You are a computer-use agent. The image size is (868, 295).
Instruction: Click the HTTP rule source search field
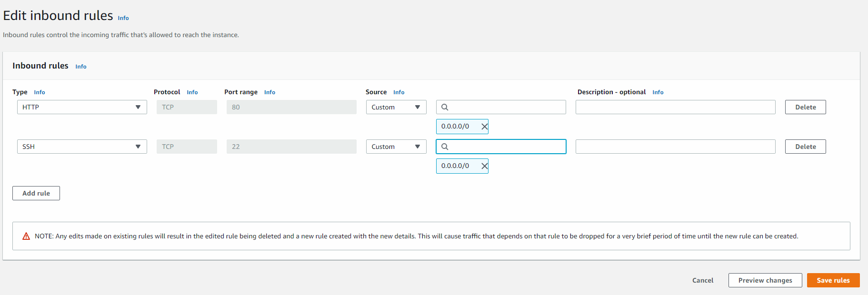505,107
